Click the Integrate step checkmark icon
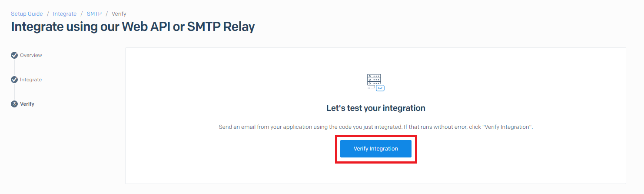This screenshot has width=644, height=194. point(14,80)
